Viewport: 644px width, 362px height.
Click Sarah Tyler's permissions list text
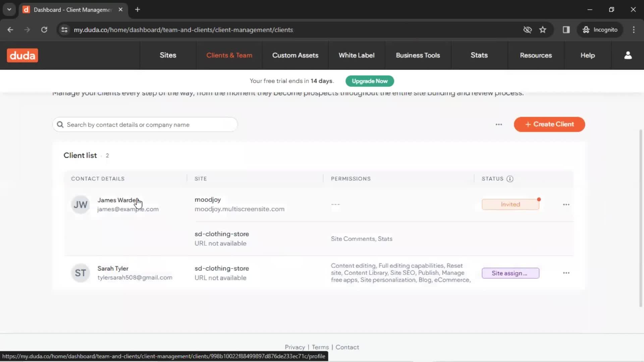tap(401, 273)
